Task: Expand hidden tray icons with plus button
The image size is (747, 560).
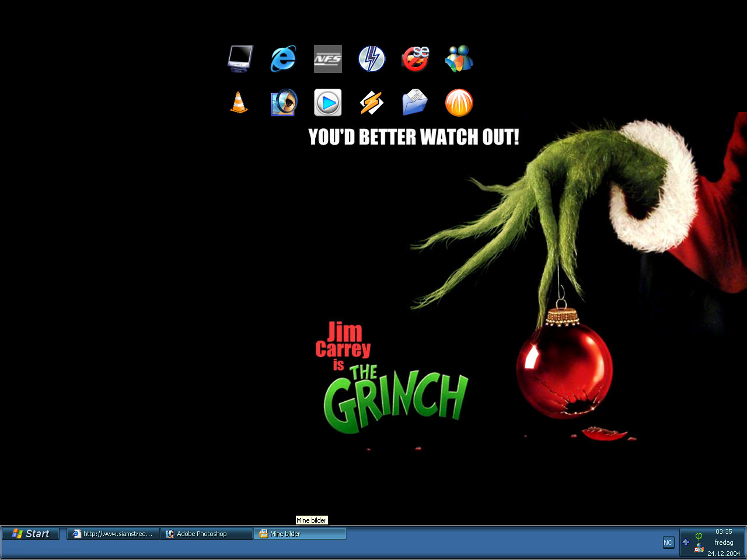Action: [686, 542]
